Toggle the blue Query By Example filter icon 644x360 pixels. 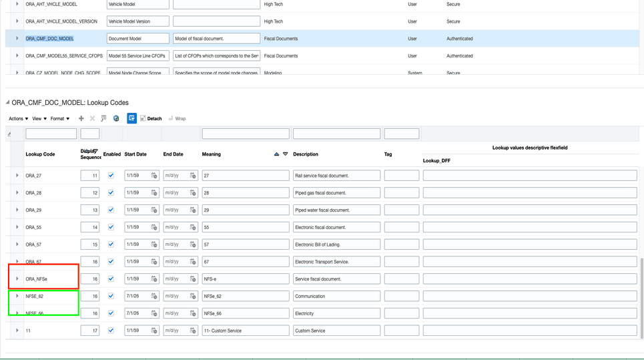tap(131, 118)
